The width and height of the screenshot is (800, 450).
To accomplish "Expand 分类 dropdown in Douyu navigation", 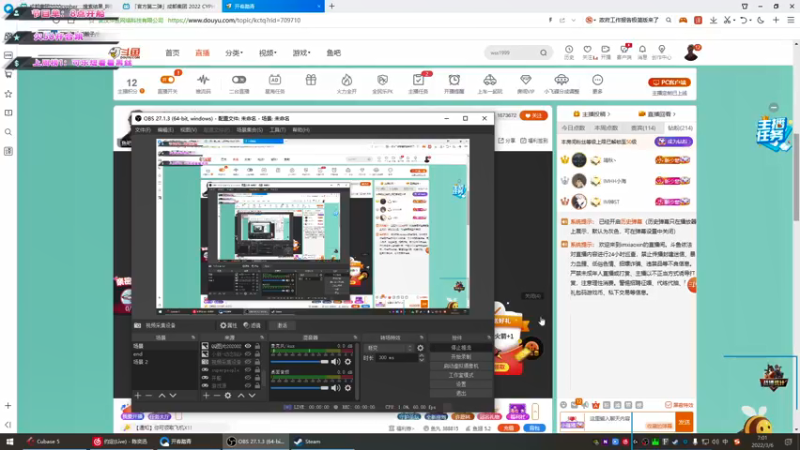I will click(x=234, y=53).
